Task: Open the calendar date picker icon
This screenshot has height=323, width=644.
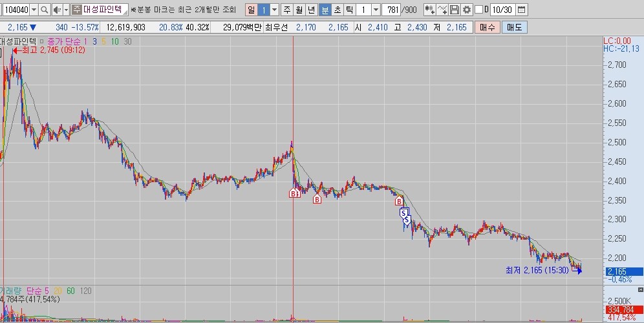Action: click(x=522, y=10)
